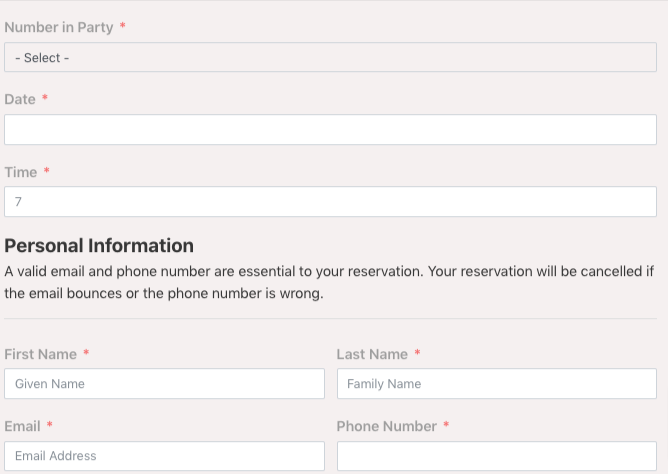Click the red asterisk beside Number in Party
This screenshot has width=668, height=474.
[x=123, y=27]
